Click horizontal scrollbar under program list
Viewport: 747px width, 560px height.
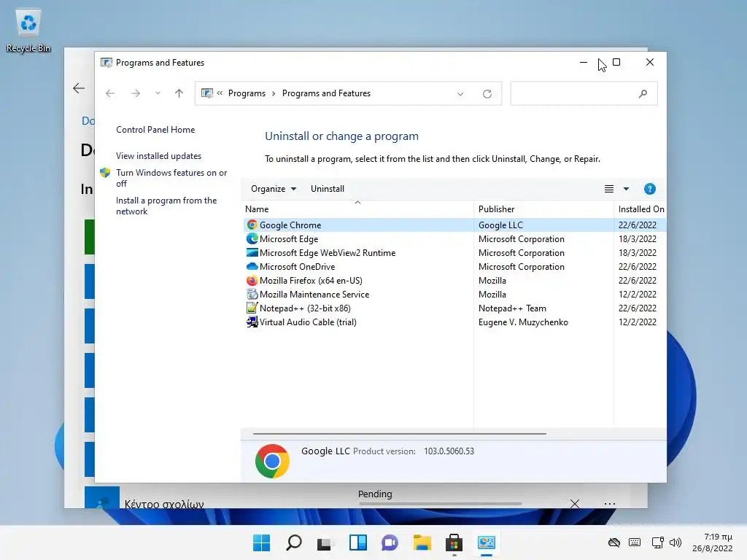pos(399,434)
